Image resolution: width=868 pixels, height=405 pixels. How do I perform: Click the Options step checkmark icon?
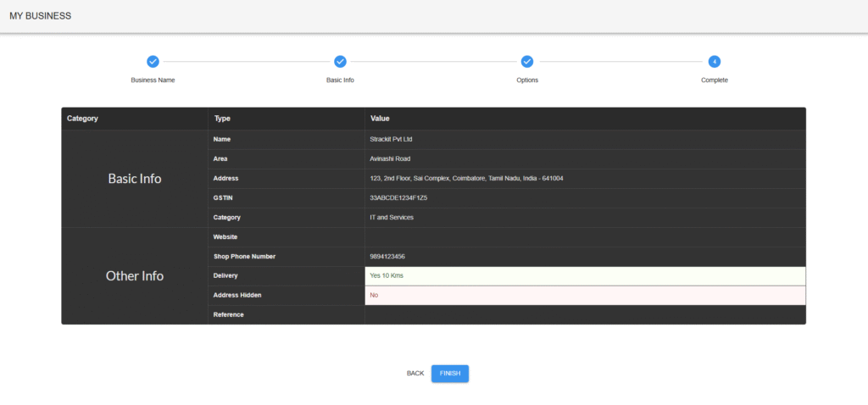(527, 62)
